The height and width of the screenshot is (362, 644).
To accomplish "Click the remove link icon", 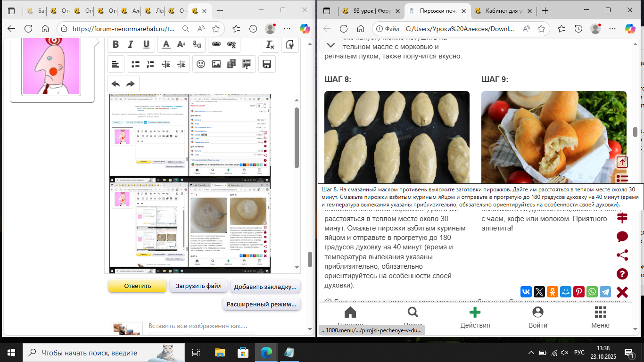I will tap(231, 45).
